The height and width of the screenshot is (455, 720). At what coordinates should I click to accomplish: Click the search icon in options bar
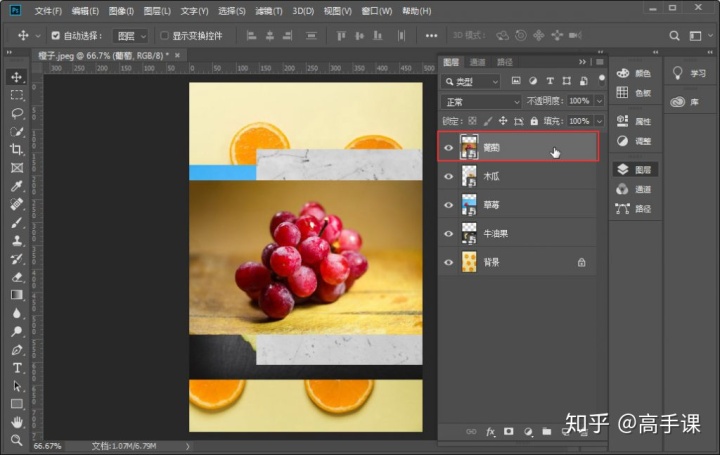[674, 36]
